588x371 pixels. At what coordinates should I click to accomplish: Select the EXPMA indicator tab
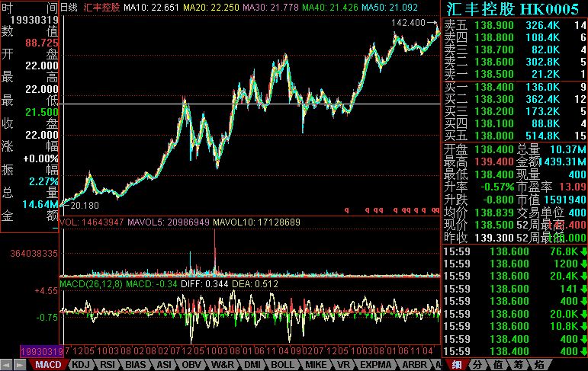[x=374, y=365]
